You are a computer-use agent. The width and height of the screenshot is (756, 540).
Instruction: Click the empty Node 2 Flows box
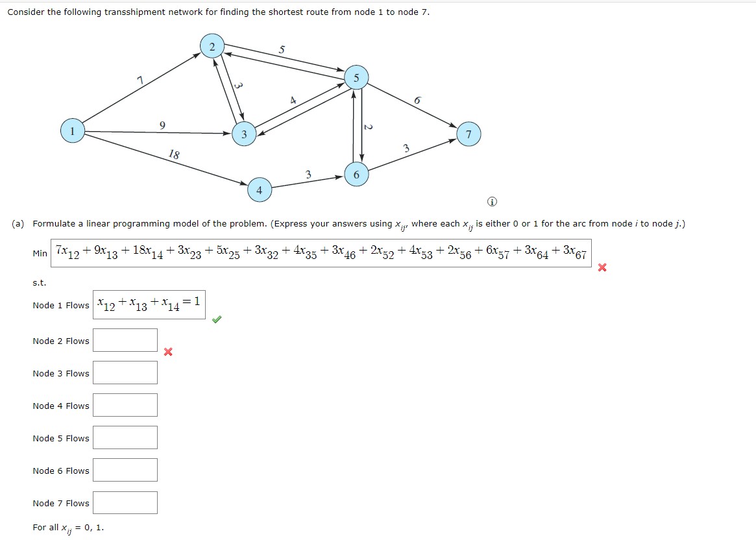[x=125, y=339]
